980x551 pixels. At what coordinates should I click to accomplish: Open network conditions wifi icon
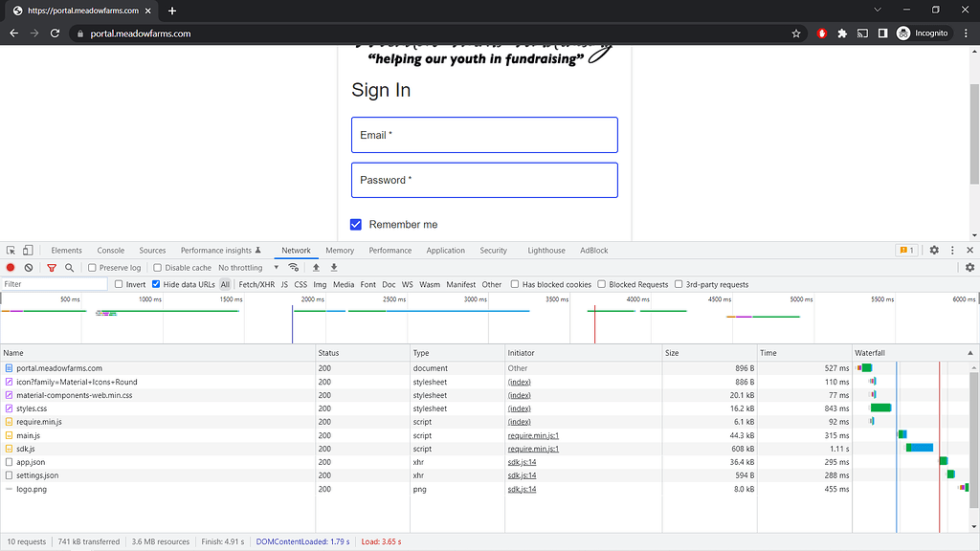[x=293, y=268]
